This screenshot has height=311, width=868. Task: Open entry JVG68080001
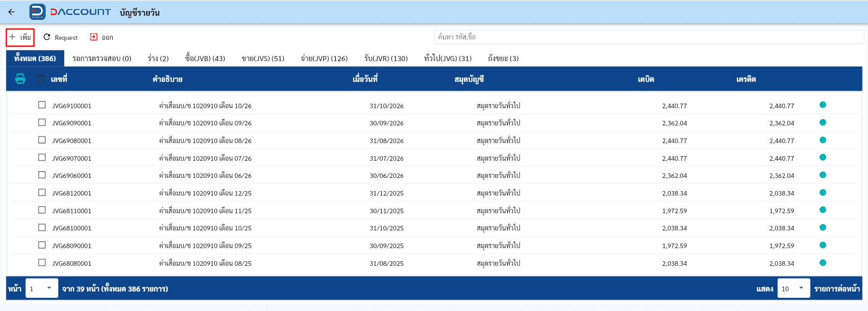point(71,263)
